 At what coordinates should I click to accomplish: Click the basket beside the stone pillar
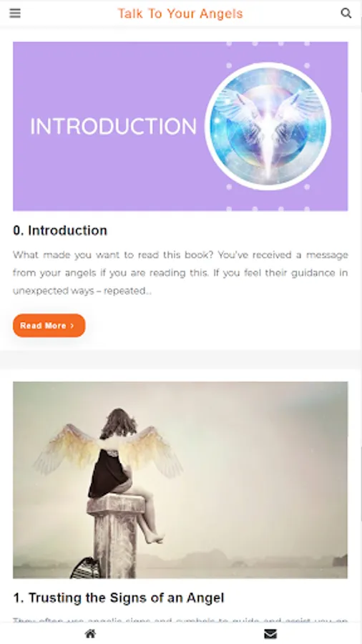pyautogui.click(x=85, y=568)
